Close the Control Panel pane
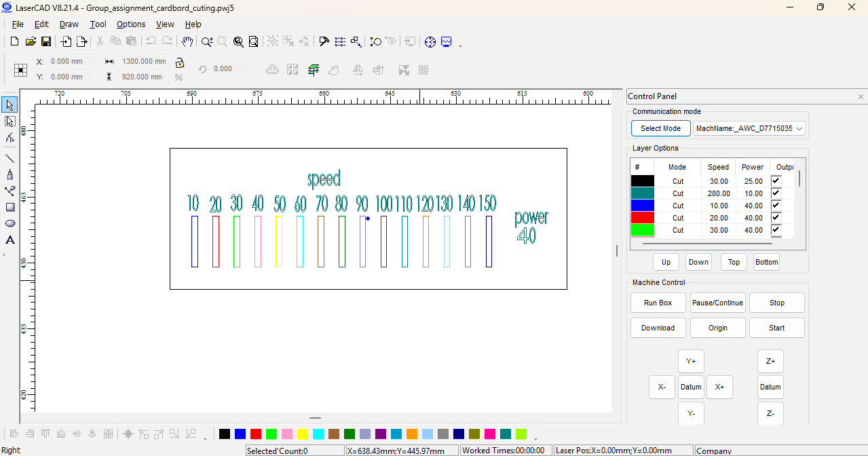The image size is (868, 456). pyautogui.click(x=861, y=96)
